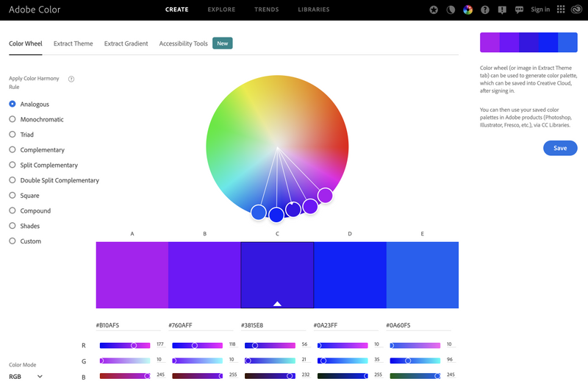Select swatch C base color
This screenshot has height=387, width=588.
(x=277, y=274)
